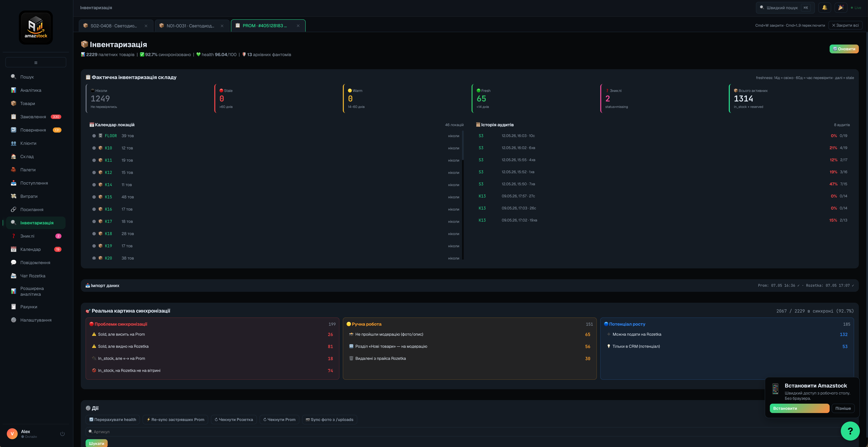Open the Швидкий пошук quick search box
Screen dimensions: 868x447
785,7
